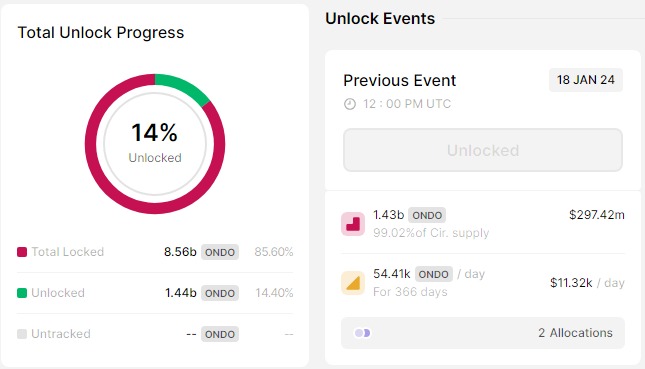Screen dimensions: 645x369
Task: Toggle the Total Locked legend entry
Action: [x=60, y=252]
